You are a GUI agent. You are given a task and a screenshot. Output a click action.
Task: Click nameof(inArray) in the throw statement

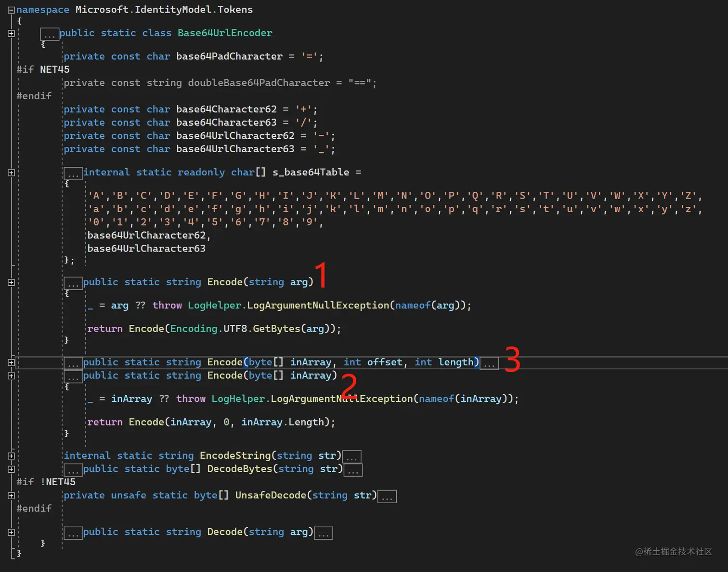point(463,399)
